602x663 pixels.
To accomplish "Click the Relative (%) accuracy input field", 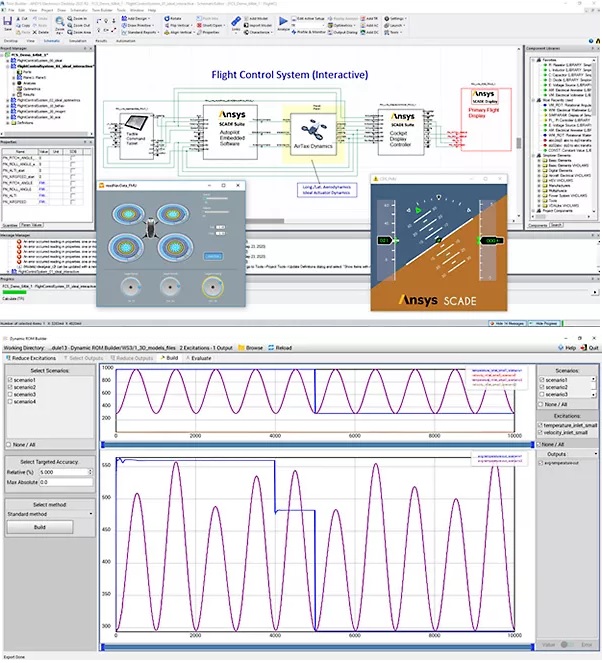I will (x=66, y=472).
